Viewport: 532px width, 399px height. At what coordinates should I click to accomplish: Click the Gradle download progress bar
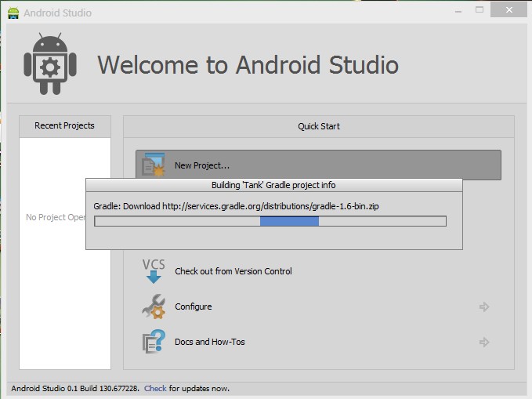(x=270, y=221)
